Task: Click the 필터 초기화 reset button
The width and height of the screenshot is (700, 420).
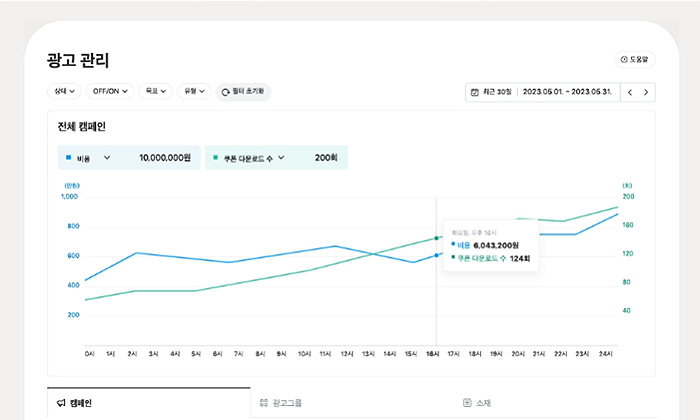Action: pos(243,91)
